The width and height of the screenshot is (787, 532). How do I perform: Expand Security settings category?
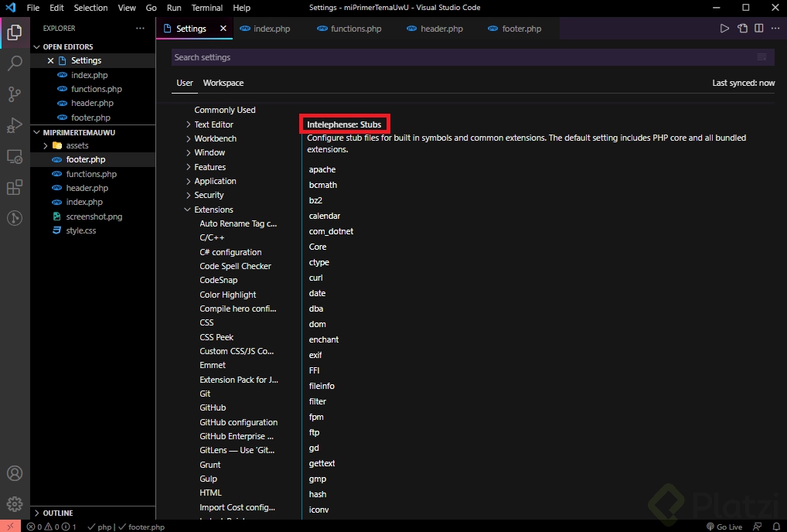pos(188,195)
